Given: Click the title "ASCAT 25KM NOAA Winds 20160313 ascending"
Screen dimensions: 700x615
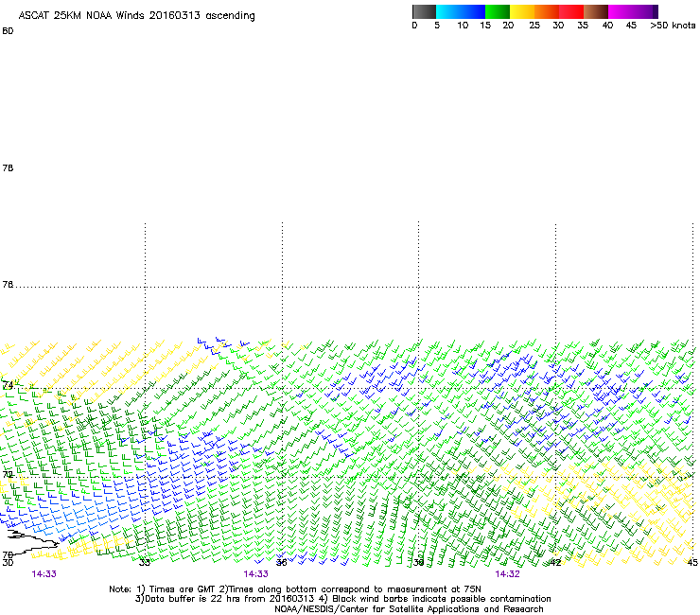Looking at the screenshot, I should tap(136, 16).
